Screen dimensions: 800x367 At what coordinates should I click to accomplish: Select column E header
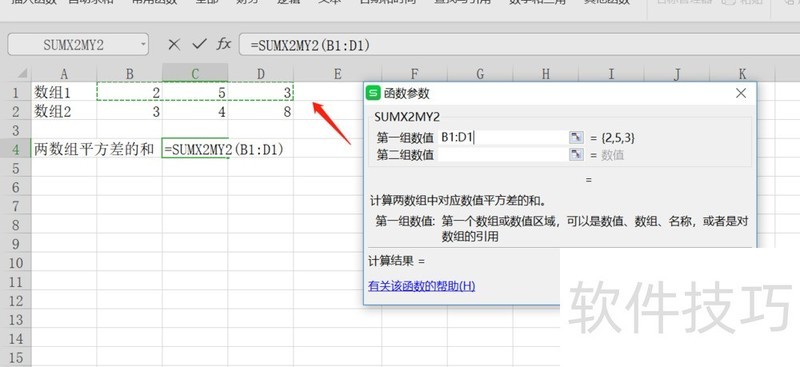337,75
